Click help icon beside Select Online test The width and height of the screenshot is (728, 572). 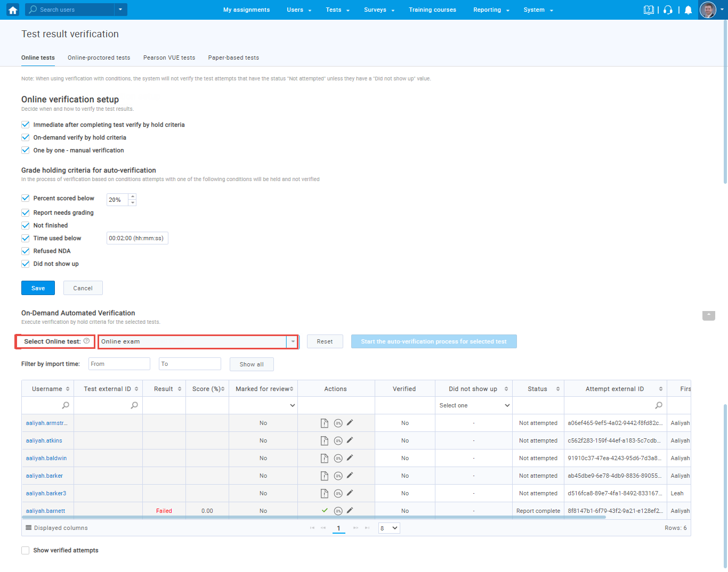tap(86, 341)
